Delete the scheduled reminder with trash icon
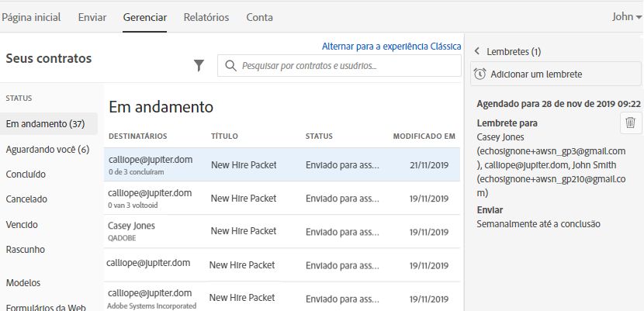This screenshot has width=644, height=311. [x=631, y=123]
